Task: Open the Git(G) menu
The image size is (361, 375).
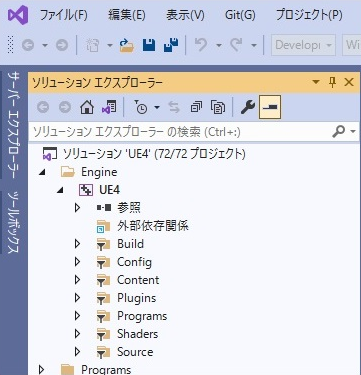Action: (x=240, y=15)
